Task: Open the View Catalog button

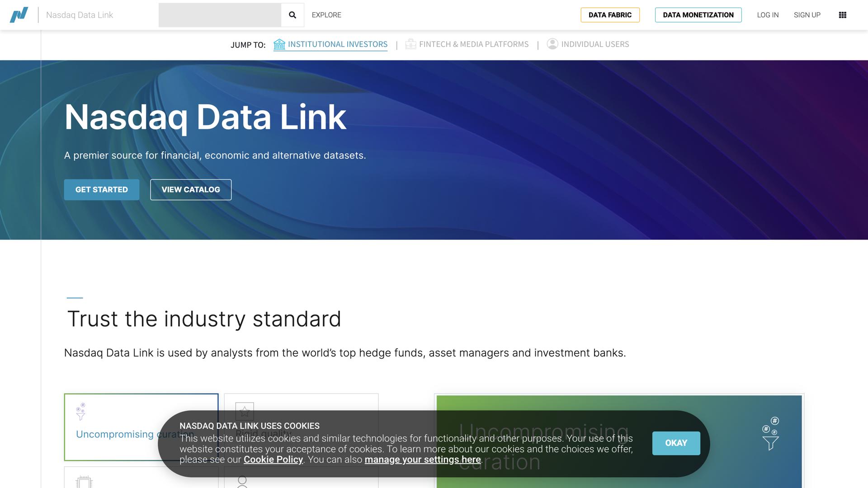Action: (x=191, y=190)
